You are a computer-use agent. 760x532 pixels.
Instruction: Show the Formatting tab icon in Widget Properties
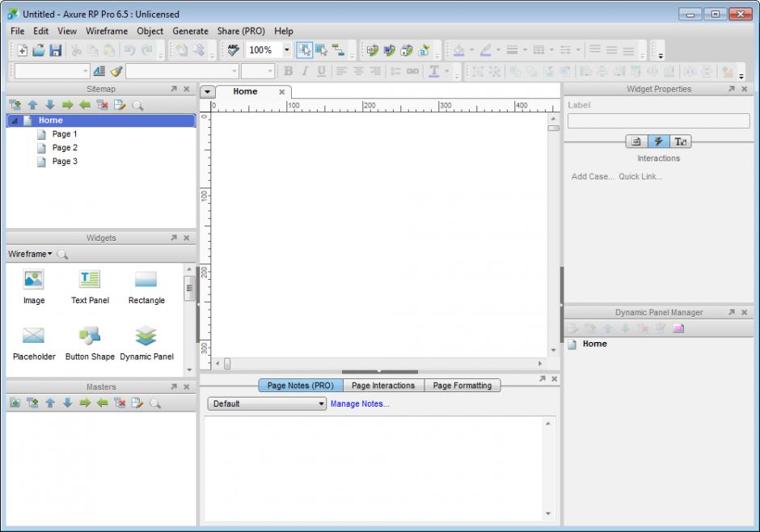pyautogui.click(x=681, y=141)
